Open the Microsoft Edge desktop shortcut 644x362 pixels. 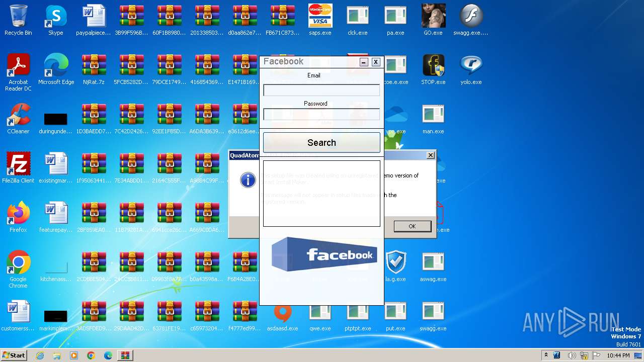[x=56, y=69]
